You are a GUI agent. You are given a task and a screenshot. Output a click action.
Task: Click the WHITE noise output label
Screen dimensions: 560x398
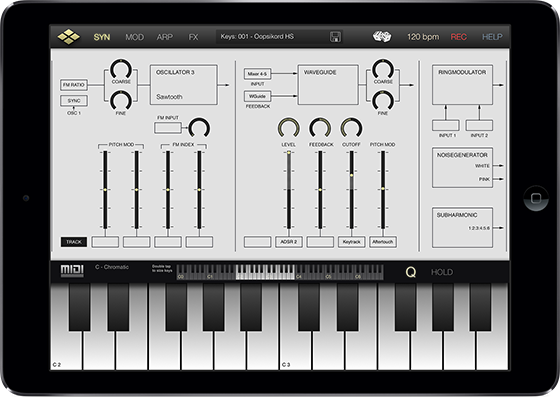click(x=482, y=166)
